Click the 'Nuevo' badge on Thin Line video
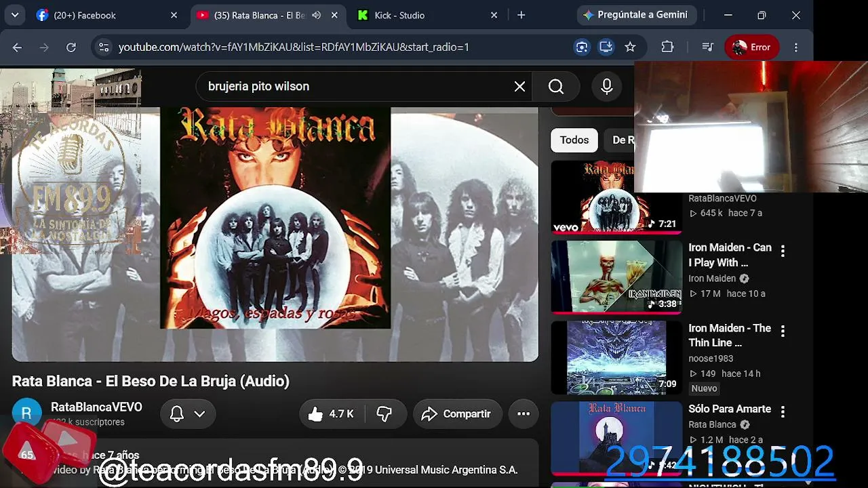Image resolution: width=868 pixels, height=488 pixels. coord(704,388)
